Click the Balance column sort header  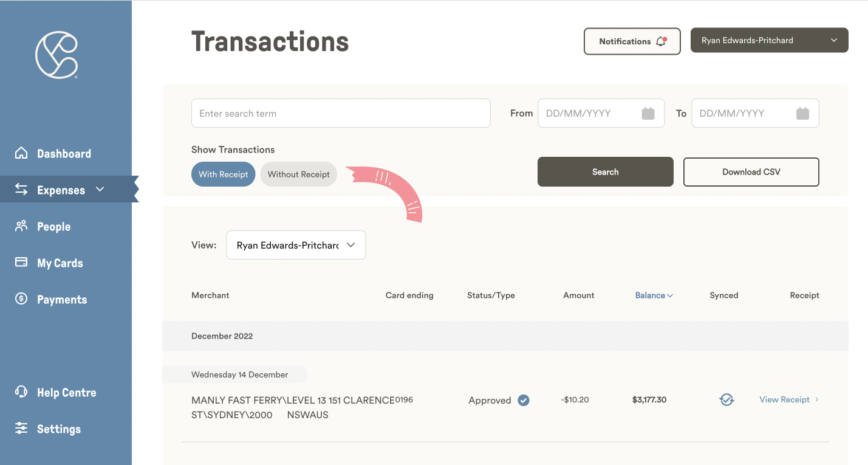(654, 295)
